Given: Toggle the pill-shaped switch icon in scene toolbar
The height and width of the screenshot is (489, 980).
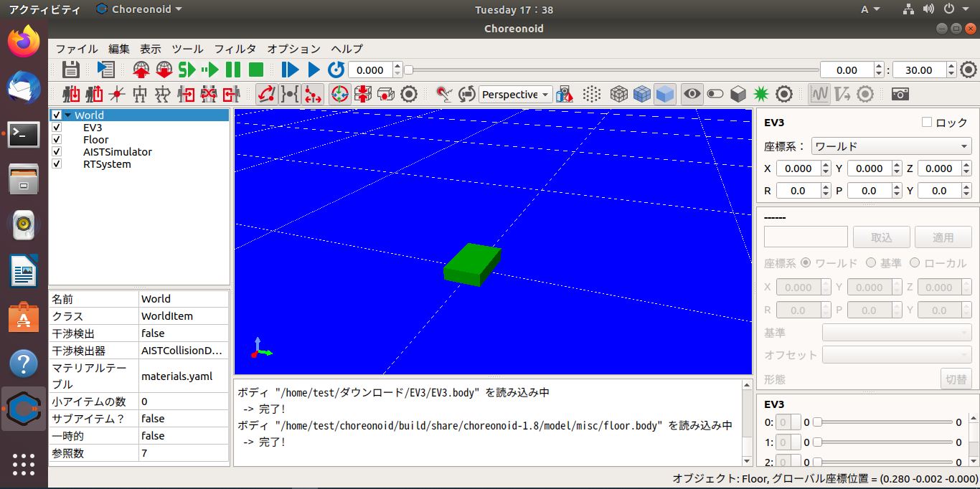Looking at the screenshot, I should [715, 94].
